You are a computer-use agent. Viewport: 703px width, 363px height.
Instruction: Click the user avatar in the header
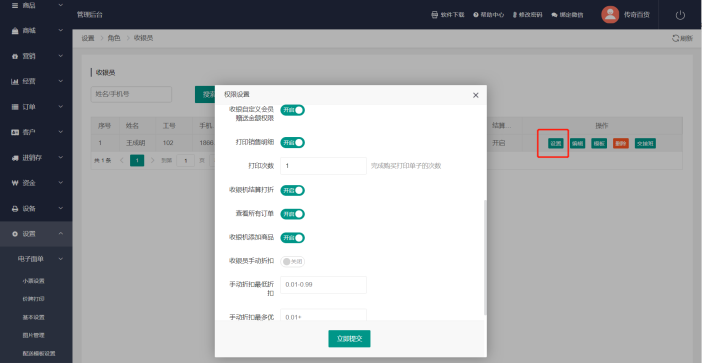coord(610,15)
